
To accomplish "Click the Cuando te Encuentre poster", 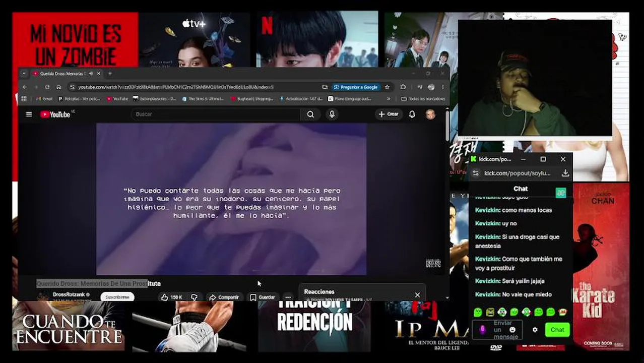I will [x=68, y=326].
